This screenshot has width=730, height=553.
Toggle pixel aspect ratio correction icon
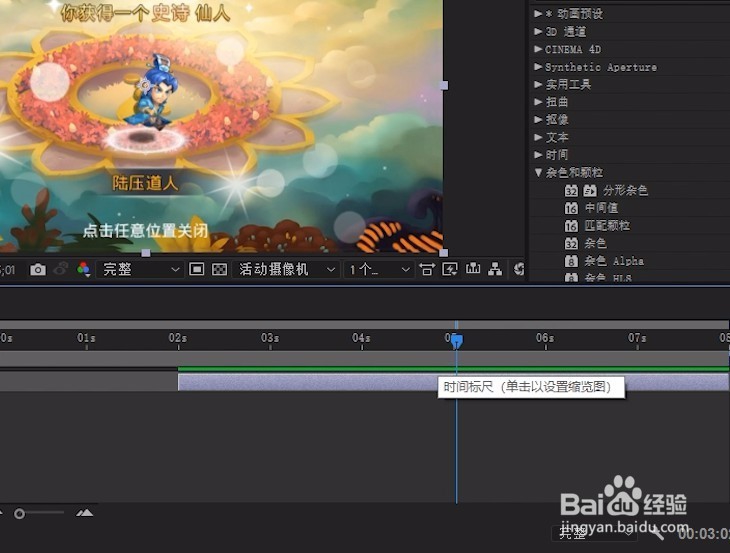pyautogui.click(x=426, y=269)
